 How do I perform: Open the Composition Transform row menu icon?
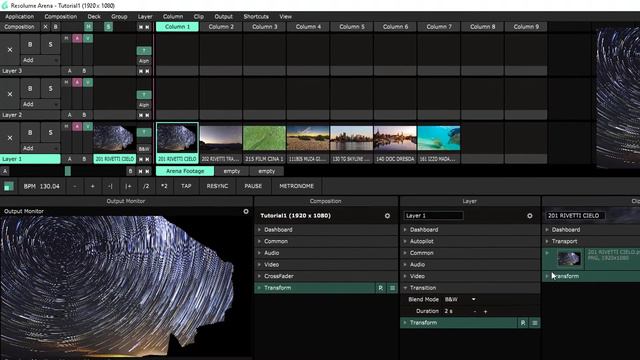pyautogui.click(x=392, y=288)
